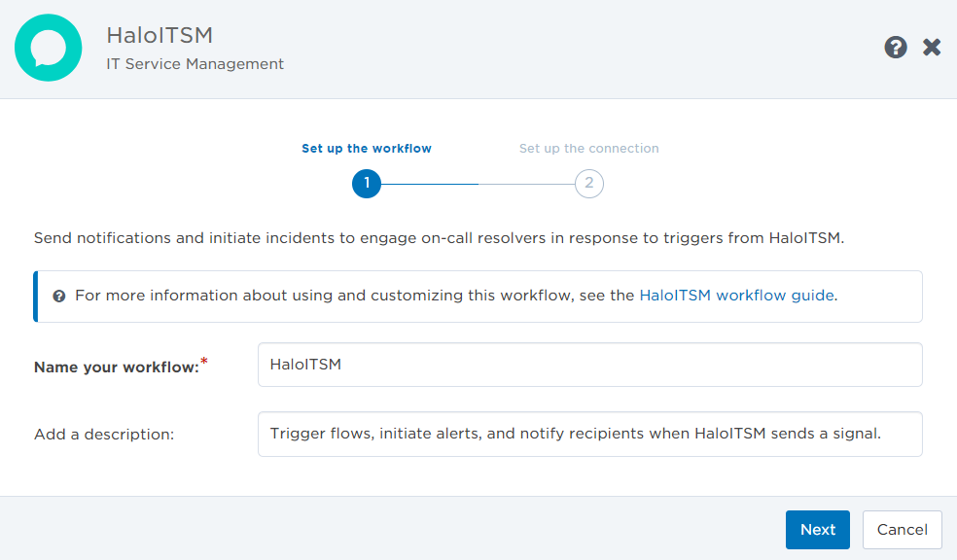Click the progress connector line between steps
Viewport: 957px width, 560px height.
coord(477,184)
